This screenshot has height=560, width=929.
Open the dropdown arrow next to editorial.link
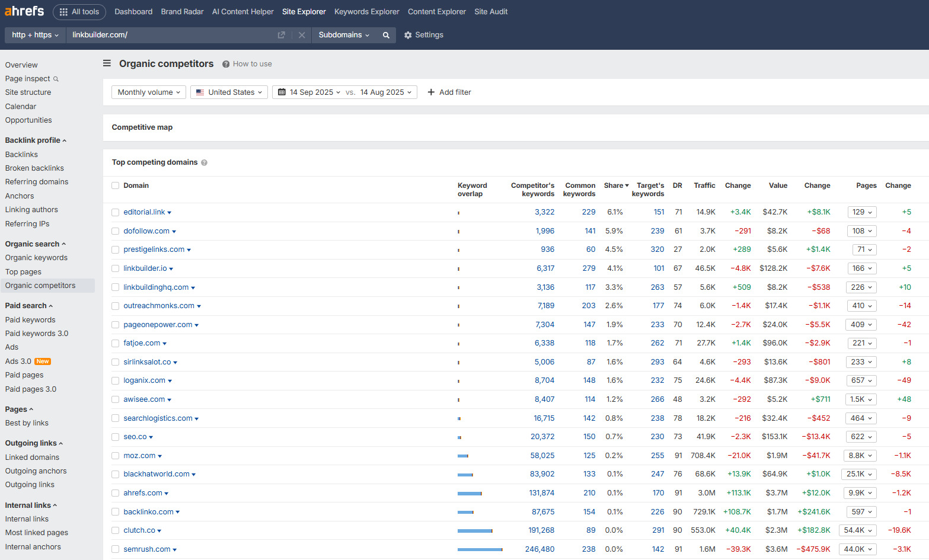coord(170,213)
